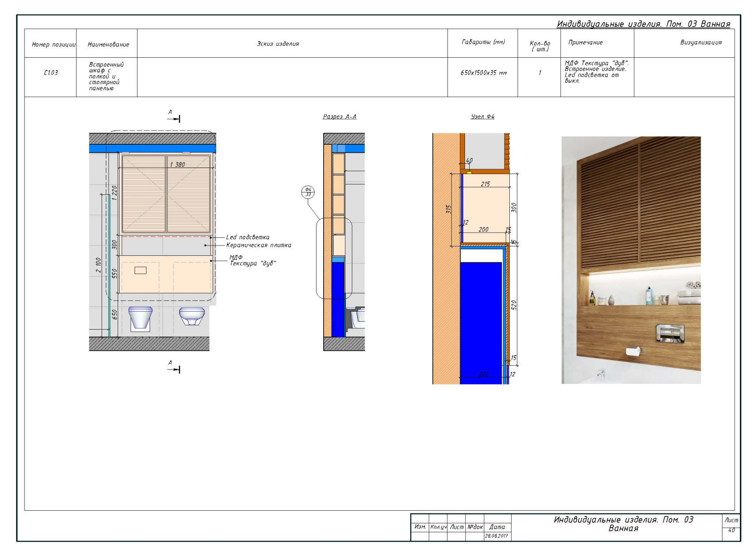The image size is (756, 558).
Task: Select the left wall-hung toilet symbol
Action: click(x=140, y=317)
